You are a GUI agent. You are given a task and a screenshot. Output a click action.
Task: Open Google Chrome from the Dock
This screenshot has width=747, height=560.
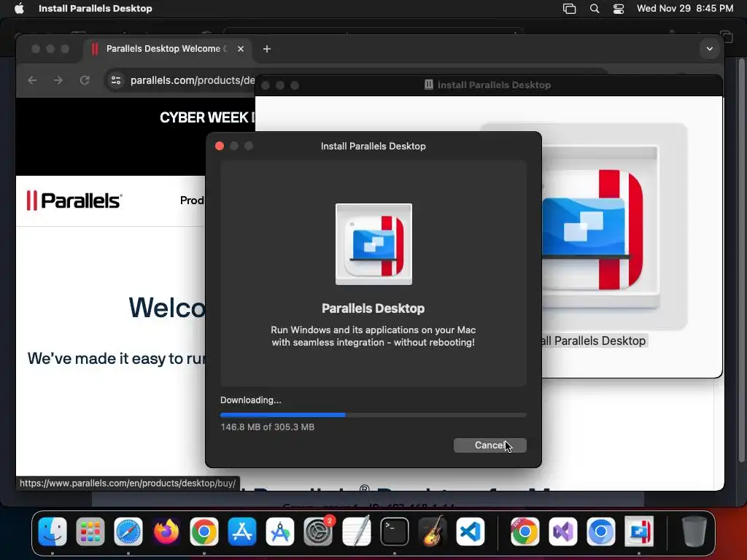click(x=204, y=531)
